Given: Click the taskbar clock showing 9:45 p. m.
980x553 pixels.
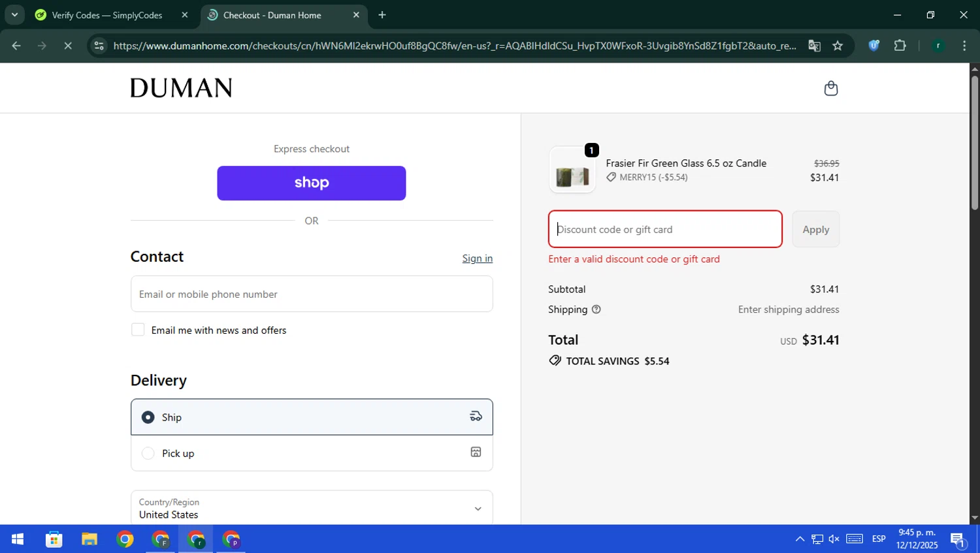Looking at the screenshot, I should 917,539.
